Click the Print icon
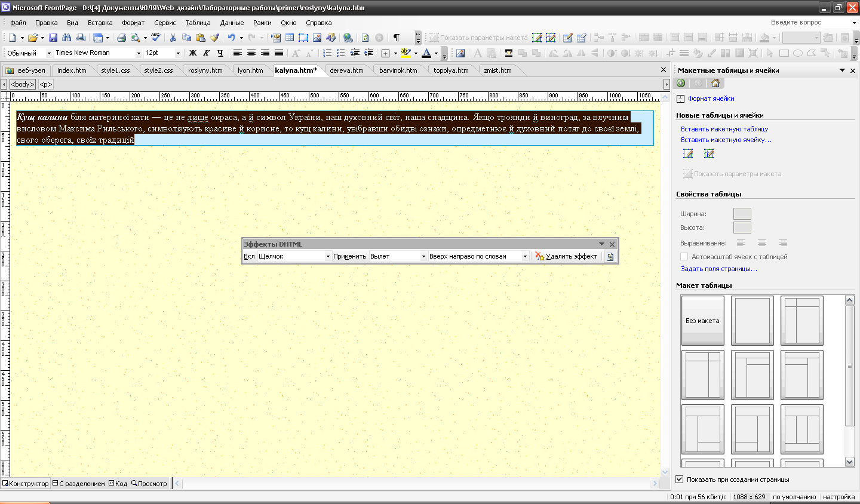This screenshot has width=860, height=504. 121,38
